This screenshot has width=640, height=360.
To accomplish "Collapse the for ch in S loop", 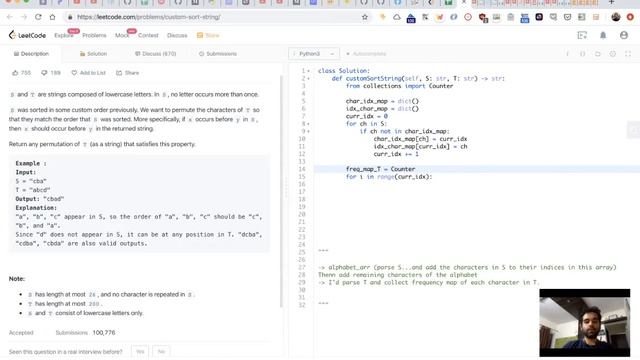I will (x=309, y=124).
